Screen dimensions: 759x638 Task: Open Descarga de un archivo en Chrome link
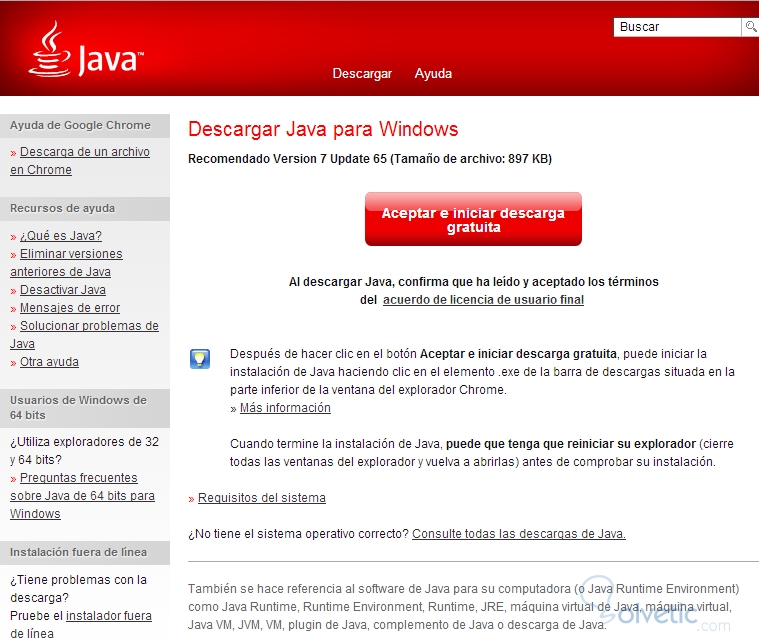point(80,161)
